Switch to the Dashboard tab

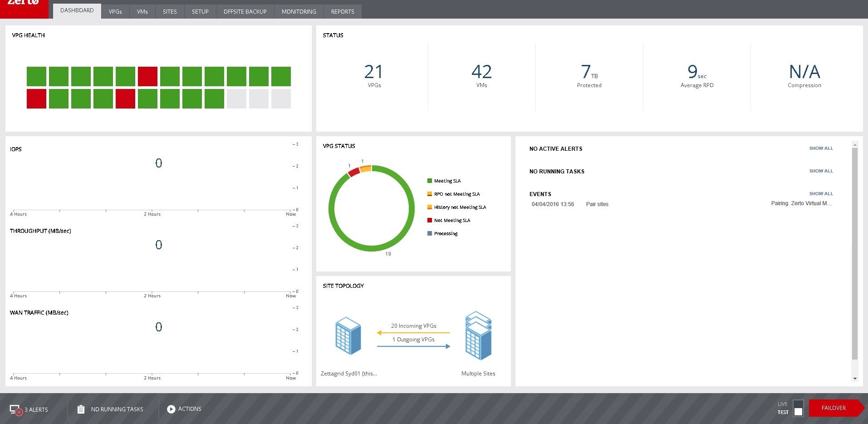pos(77,10)
